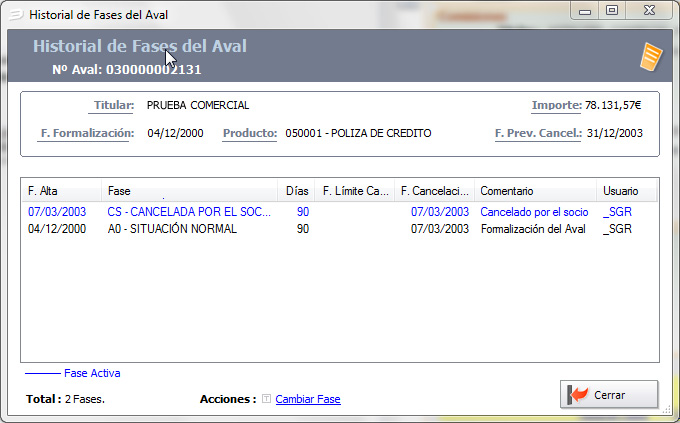
Task: Minimize the Historial de Fases window
Action: pos(585,11)
